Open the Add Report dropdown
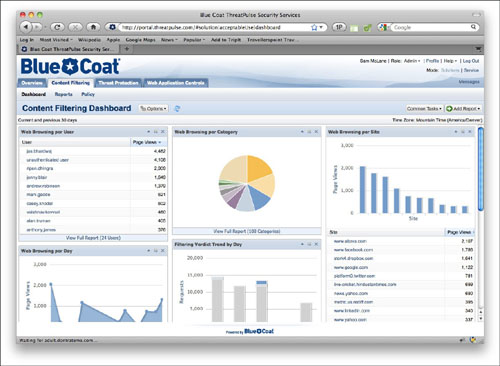Image resolution: width=500 pixels, height=366 pixels. (463, 109)
